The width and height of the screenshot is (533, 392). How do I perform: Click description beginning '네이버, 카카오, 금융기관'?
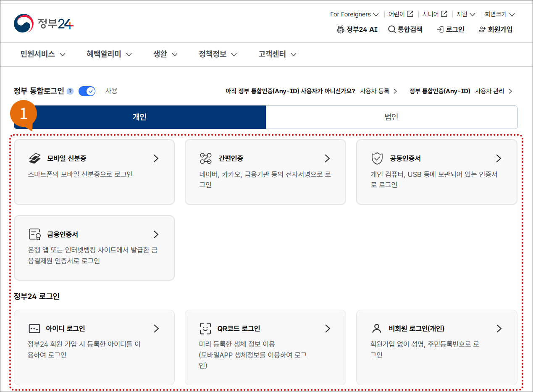pos(265,179)
